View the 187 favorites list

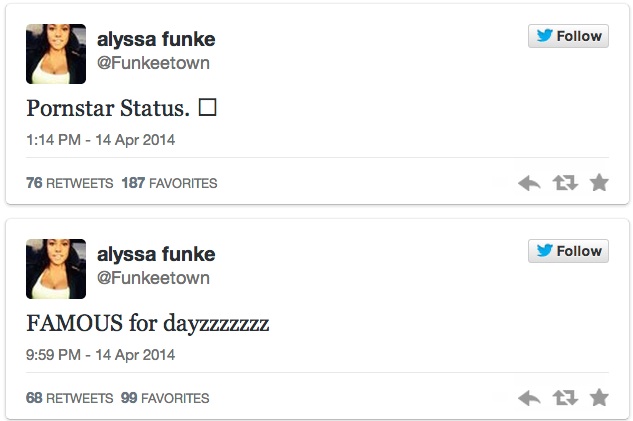[169, 184]
